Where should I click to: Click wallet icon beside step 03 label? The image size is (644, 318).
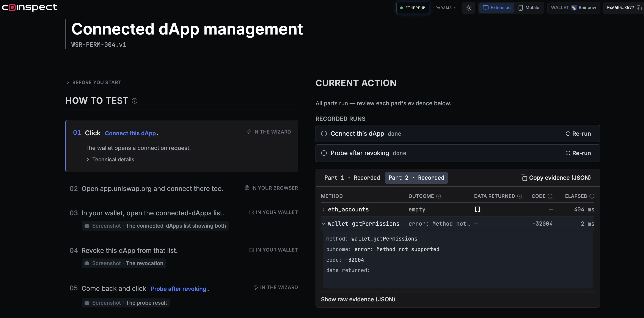pos(252,212)
